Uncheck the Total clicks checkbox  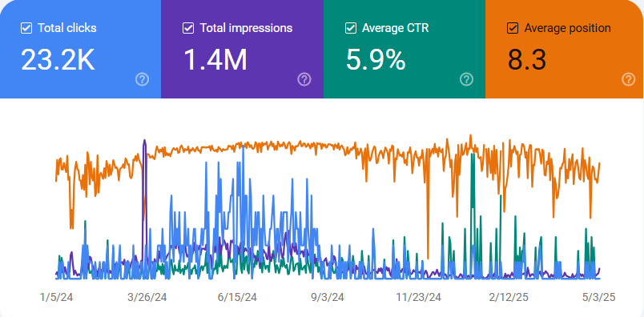click(x=26, y=28)
